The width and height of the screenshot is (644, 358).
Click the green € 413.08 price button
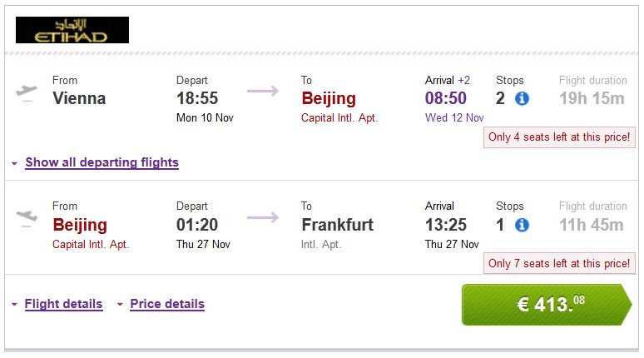coord(547,305)
